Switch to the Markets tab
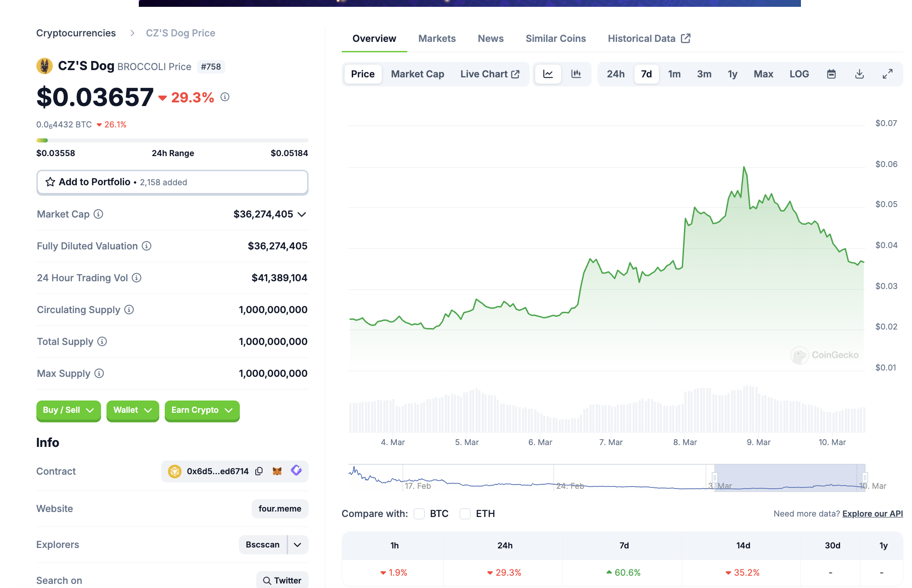The height and width of the screenshot is (588, 912). pos(437,39)
